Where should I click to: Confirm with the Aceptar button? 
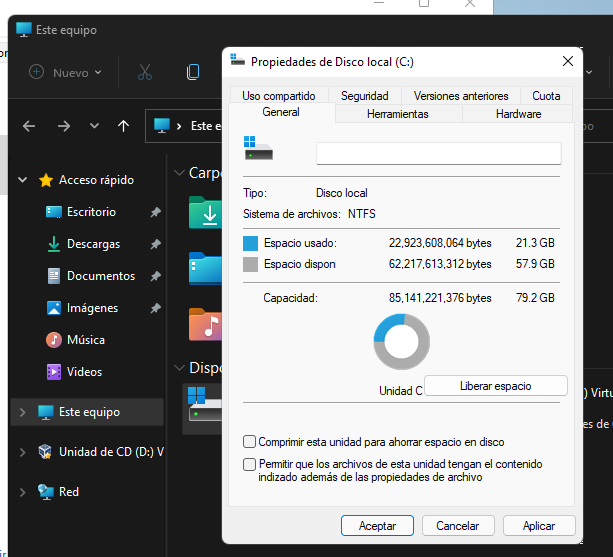click(377, 526)
